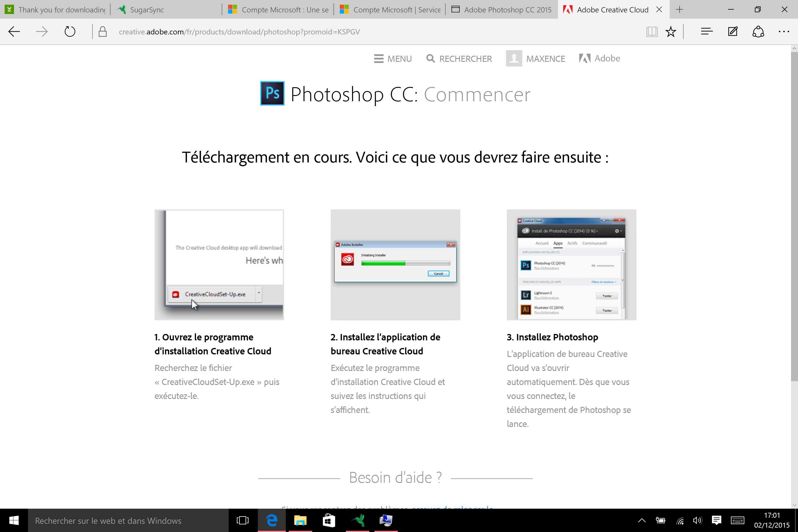Switch to Adobe Photoshop CC 2015 tab

501,10
